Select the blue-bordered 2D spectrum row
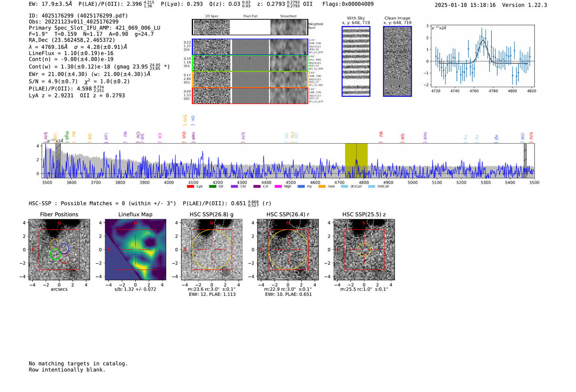 (250, 47)
